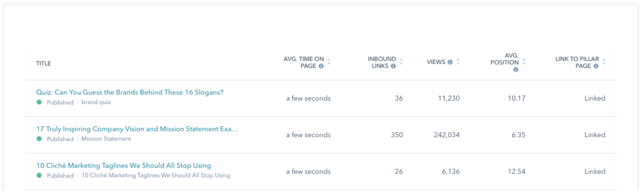
Task: Click info icon beside Inbound Links
Action: (x=393, y=66)
